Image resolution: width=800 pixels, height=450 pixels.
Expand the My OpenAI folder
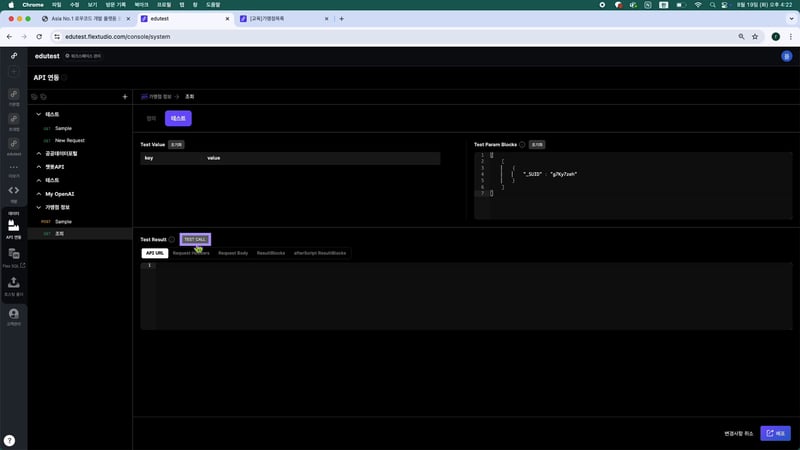(39, 193)
